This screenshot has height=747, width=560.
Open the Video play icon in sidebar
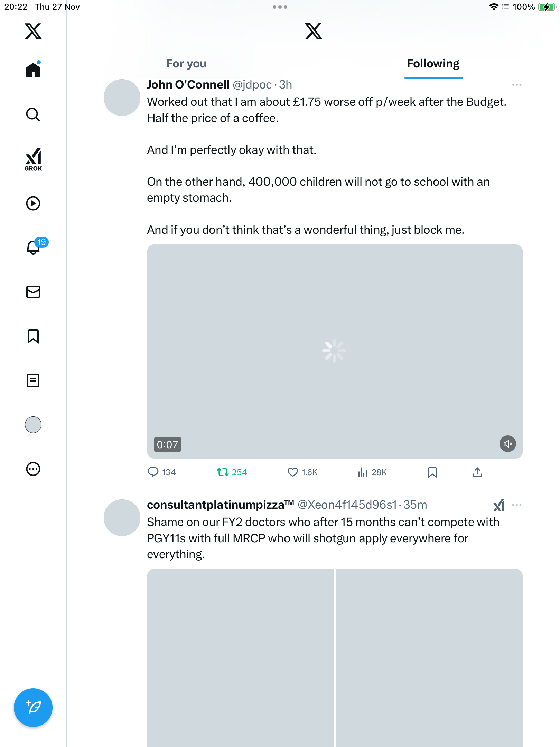pyautogui.click(x=33, y=203)
